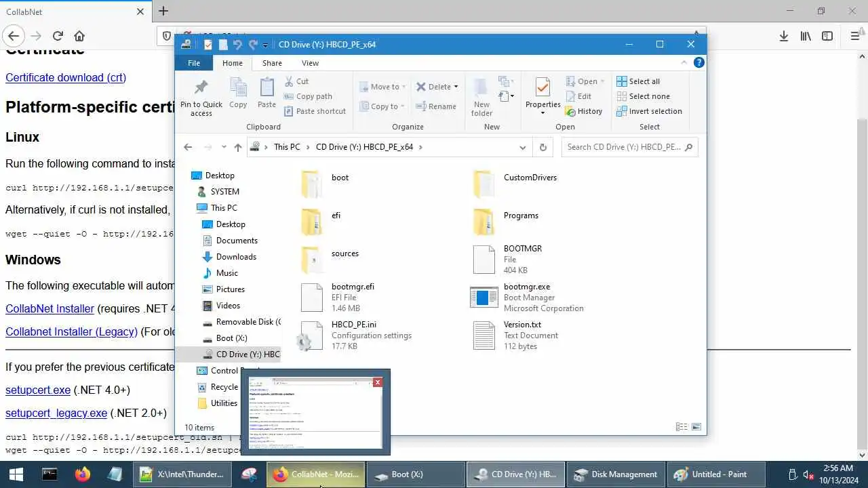Screen dimensions: 868x488
Task: Open CollabNet Installer link
Action: (50, 308)
